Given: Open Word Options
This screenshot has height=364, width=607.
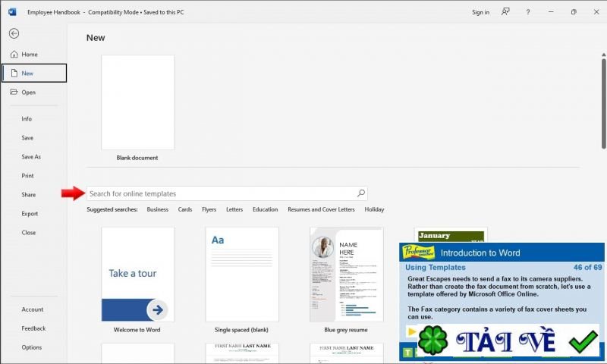Looking at the screenshot, I should click(32, 347).
